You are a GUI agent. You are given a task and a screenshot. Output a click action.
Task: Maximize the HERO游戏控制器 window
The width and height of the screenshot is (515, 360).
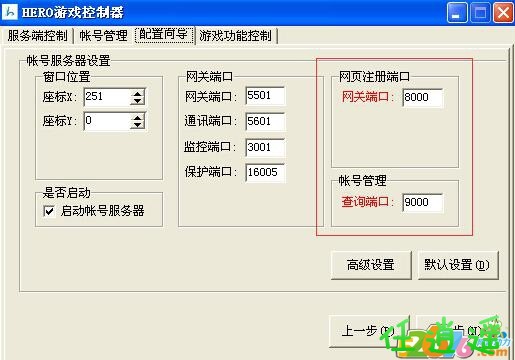(x=480, y=13)
